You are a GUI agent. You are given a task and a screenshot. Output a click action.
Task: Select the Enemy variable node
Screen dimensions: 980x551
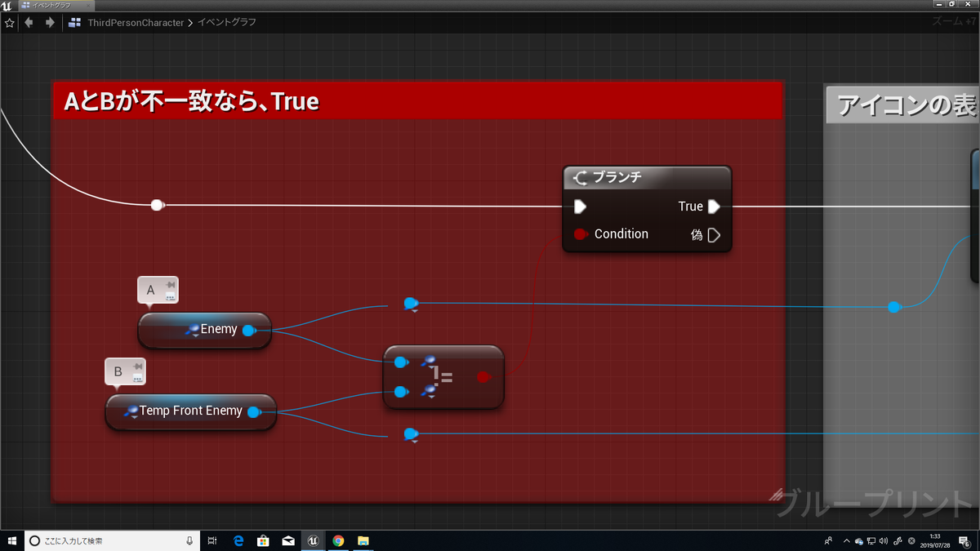[x=204, y=330]
